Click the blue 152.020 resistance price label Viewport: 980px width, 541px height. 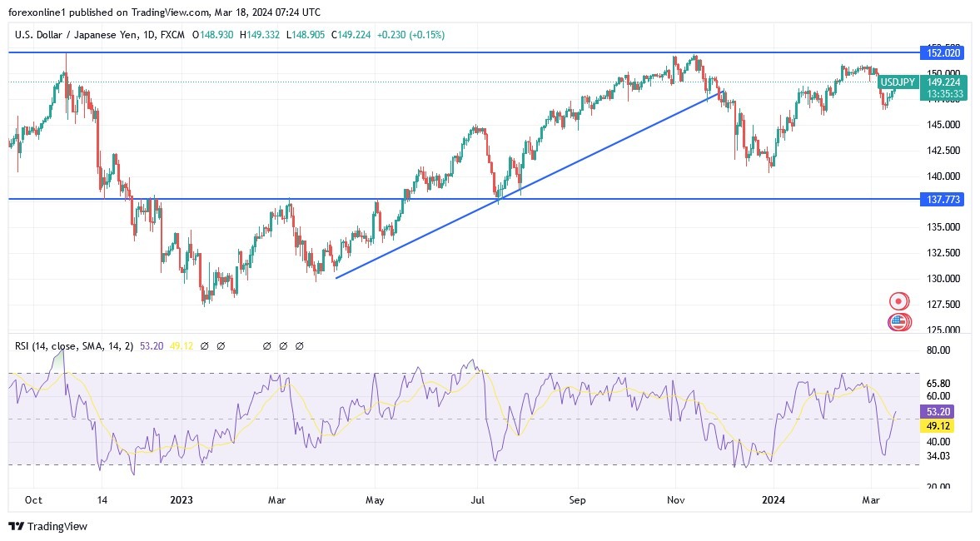(943, 52)
